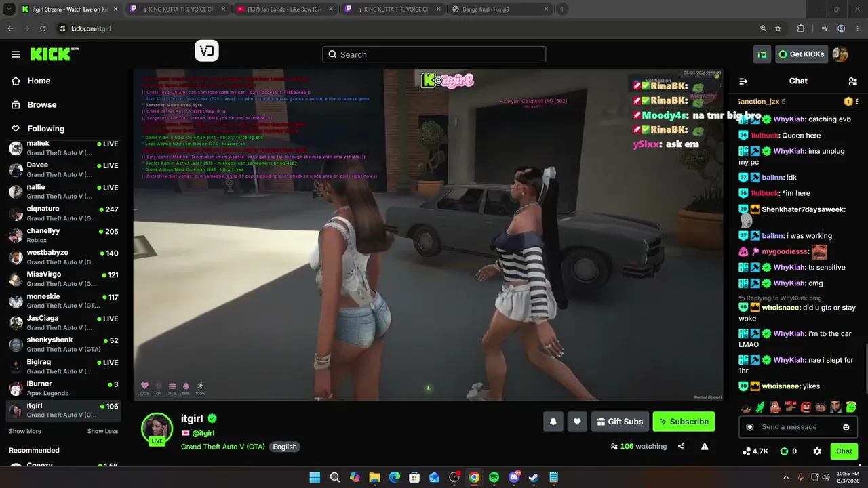
Task: Switch to the itgirl Stream Kick tab
Action: [69, 9]
